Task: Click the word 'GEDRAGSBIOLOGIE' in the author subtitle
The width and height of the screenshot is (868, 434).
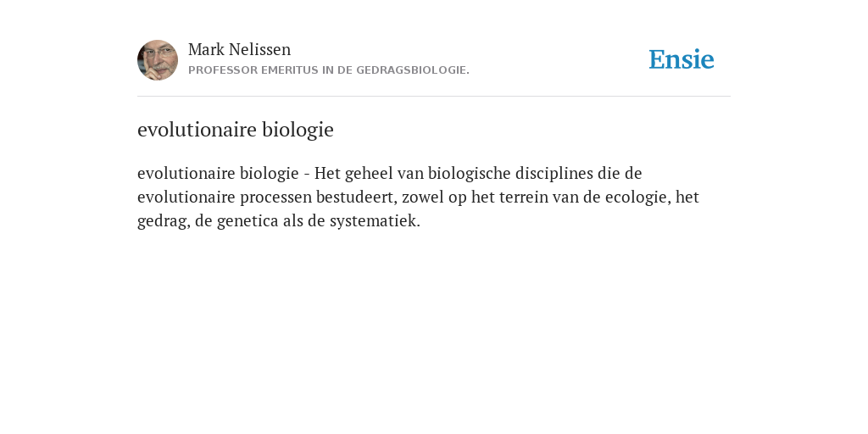Action: 411,70
